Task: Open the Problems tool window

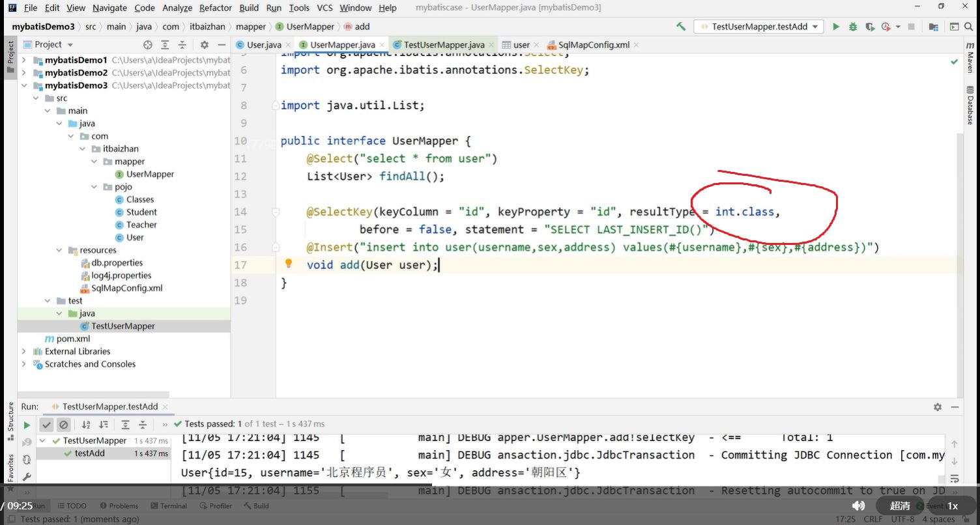Action: coord(118,505)
